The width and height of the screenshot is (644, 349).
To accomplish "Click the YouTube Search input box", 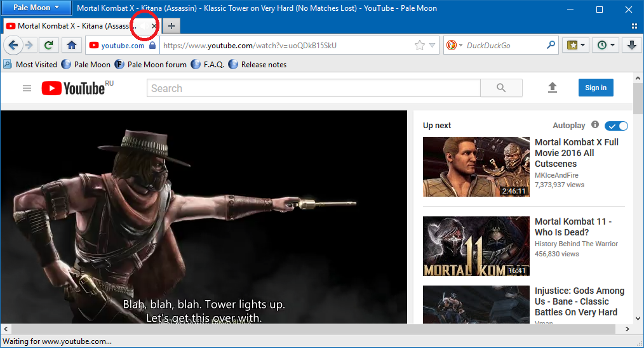I will point(313,88).
